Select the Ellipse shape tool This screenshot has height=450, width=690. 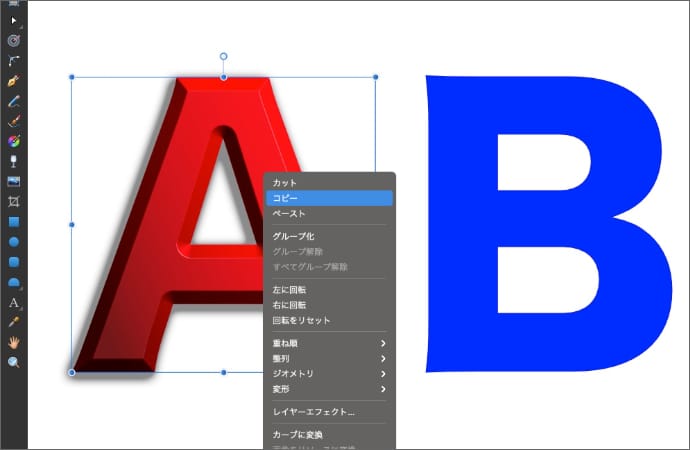14,241
